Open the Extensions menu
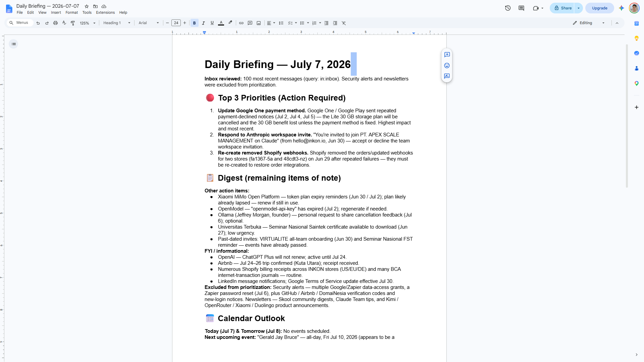 pos(105,12)
